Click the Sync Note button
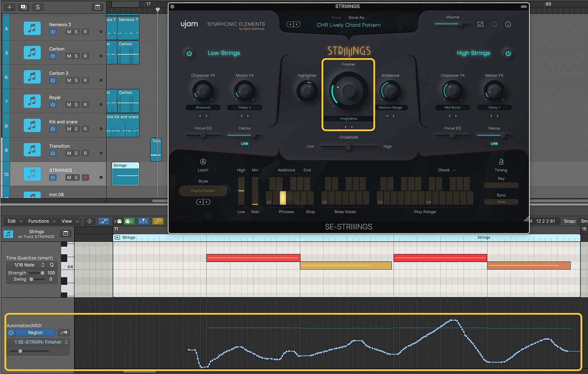Viewport: 588px width, 374px height. pyautogui.click(x=501, y=202)
